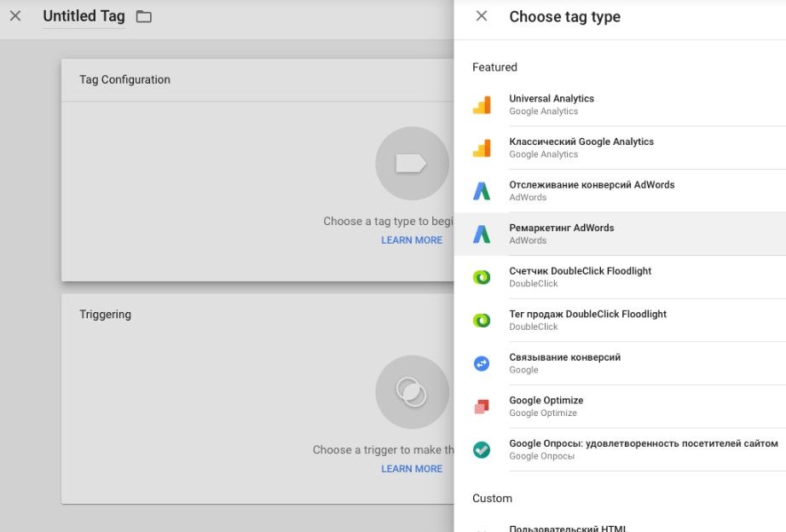Click the Счетчик DoubleClick Floodlight icon

click(x=482, y=277)
